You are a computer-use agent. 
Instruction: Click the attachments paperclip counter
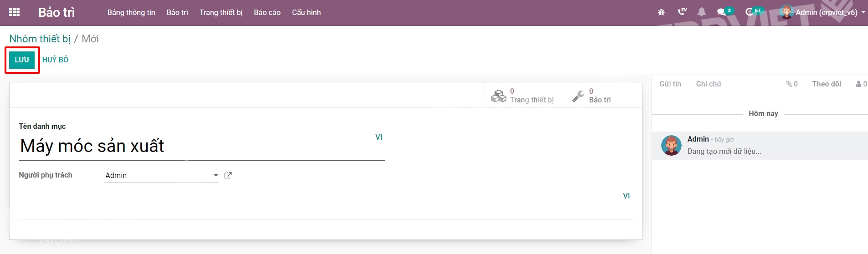(x=791, y=84)
